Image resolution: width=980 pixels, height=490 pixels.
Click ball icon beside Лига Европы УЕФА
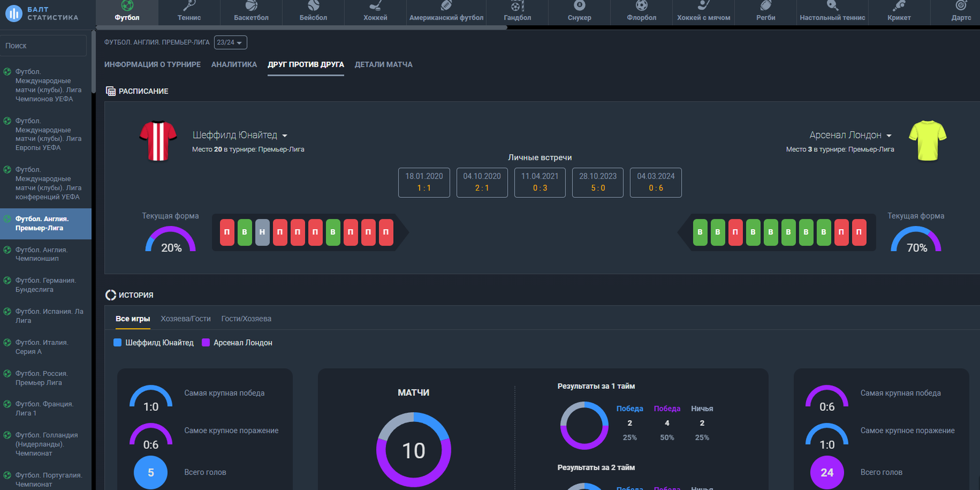[x=7, y=121]
